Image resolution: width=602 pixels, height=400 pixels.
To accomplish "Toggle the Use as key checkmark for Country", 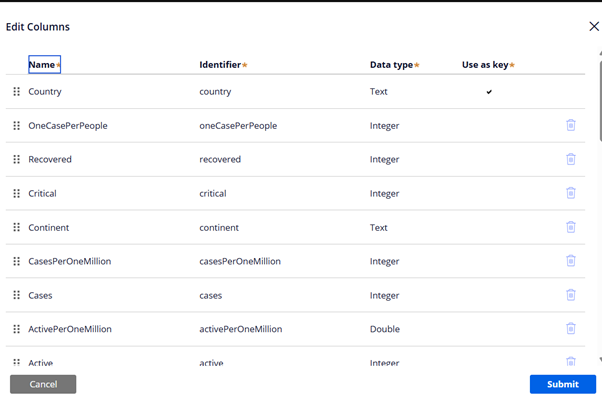I will coord(489,92).
